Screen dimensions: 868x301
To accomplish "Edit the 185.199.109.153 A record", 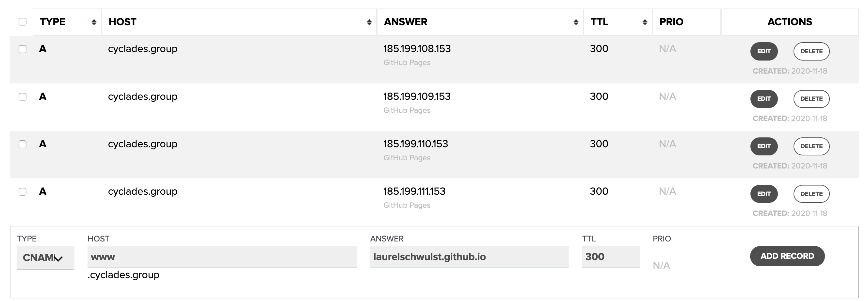I will point(764,99).
